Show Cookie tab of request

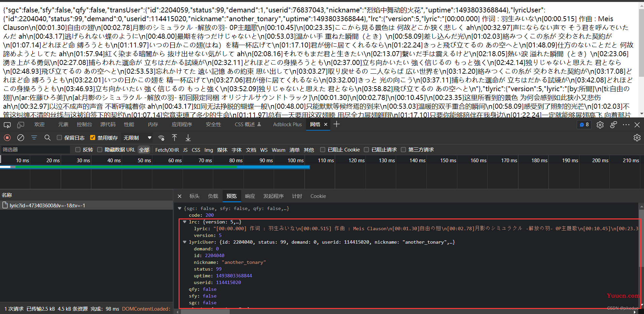318,196
